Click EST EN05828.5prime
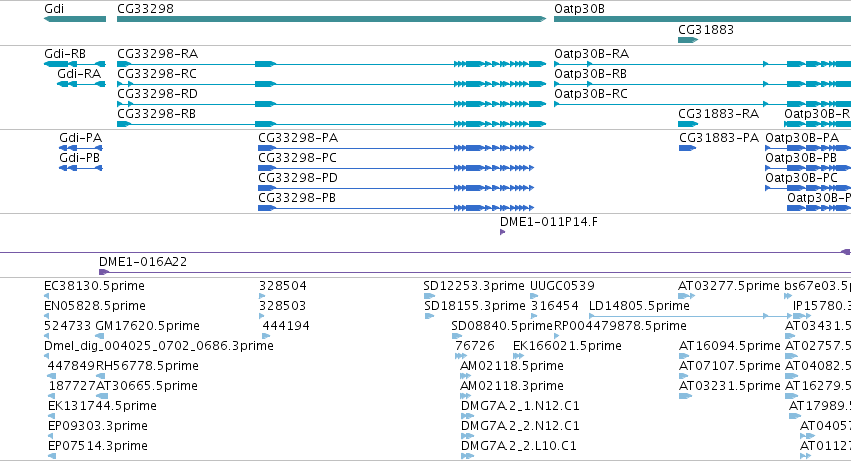 coord(94,306)
